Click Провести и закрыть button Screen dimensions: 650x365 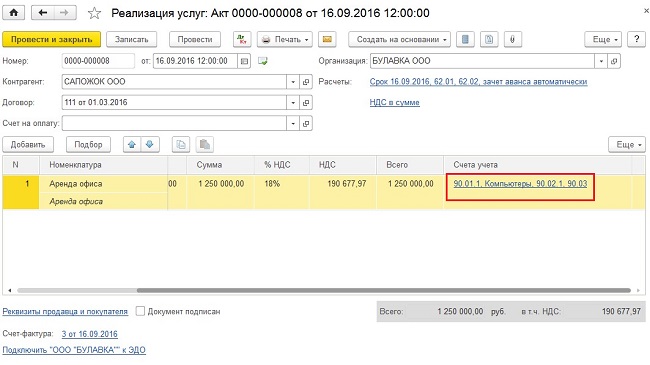click(x=51, y=39)
